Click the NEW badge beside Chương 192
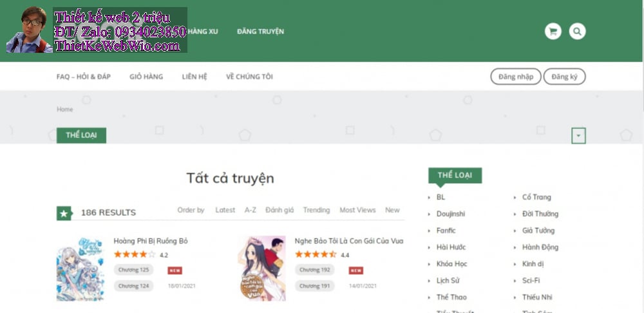Image resolution: width=644 pixels, height=313 pixels. pyautogui.click(x=356, y=270)
